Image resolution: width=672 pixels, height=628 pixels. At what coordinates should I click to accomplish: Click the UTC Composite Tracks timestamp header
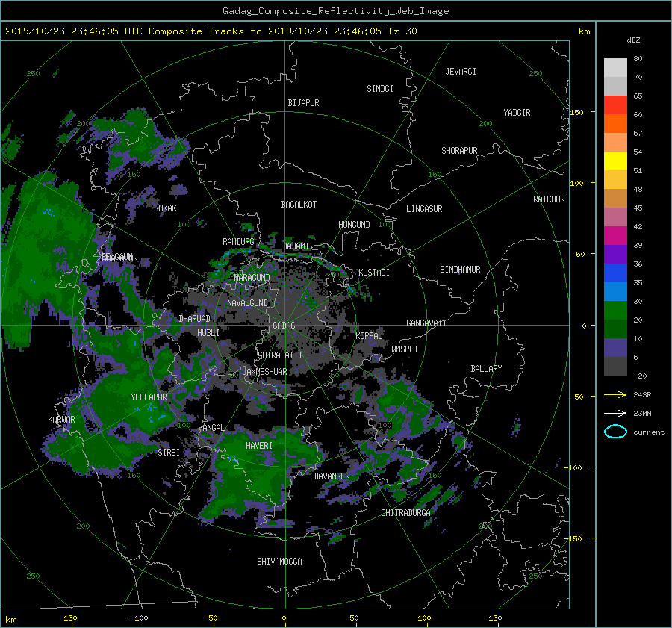[x=211, y=31]
